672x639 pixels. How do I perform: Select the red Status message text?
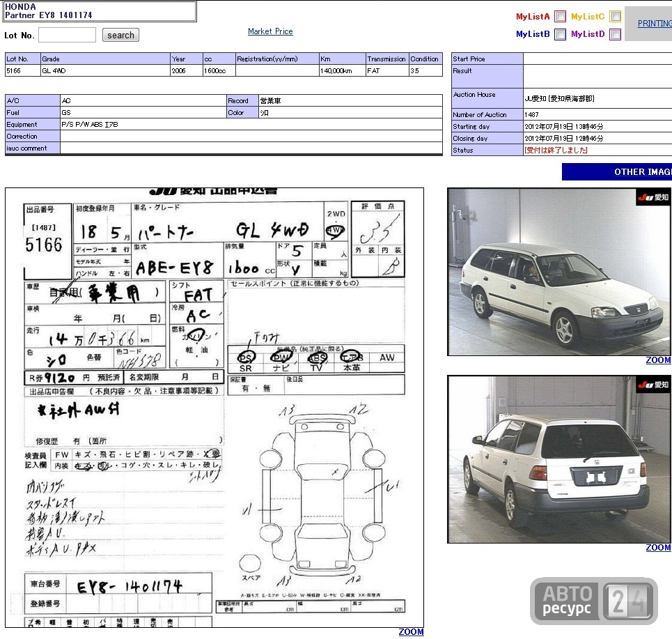(x=556, y=150)
